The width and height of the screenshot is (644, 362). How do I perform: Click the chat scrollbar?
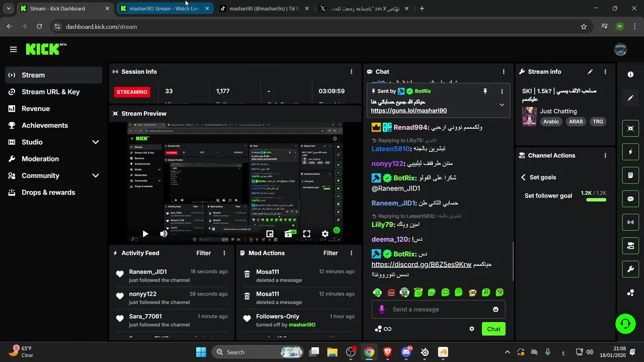513,261
